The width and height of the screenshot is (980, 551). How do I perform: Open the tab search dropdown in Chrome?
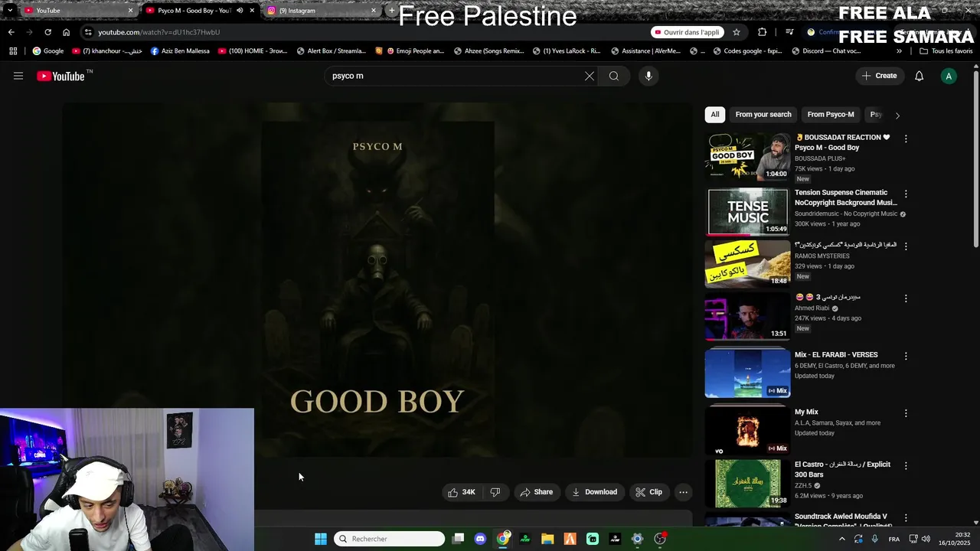tap(9, 11)
